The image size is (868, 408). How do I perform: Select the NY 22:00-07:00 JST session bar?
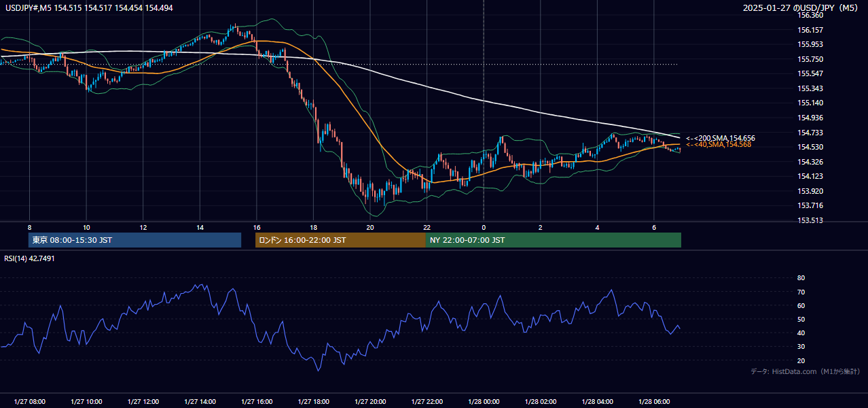(554, 240)
